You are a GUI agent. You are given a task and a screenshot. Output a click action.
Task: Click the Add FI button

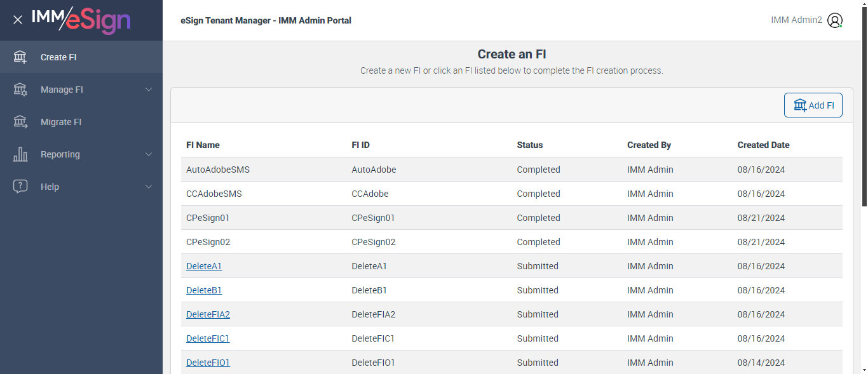813,105
